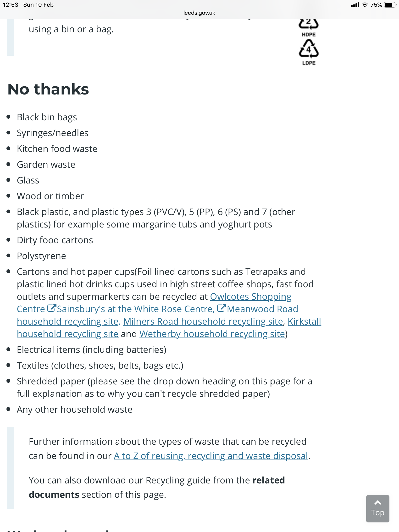
Task: Open Sainsbury's at the White Rose Centre link
Action: (x=136, y=309)
